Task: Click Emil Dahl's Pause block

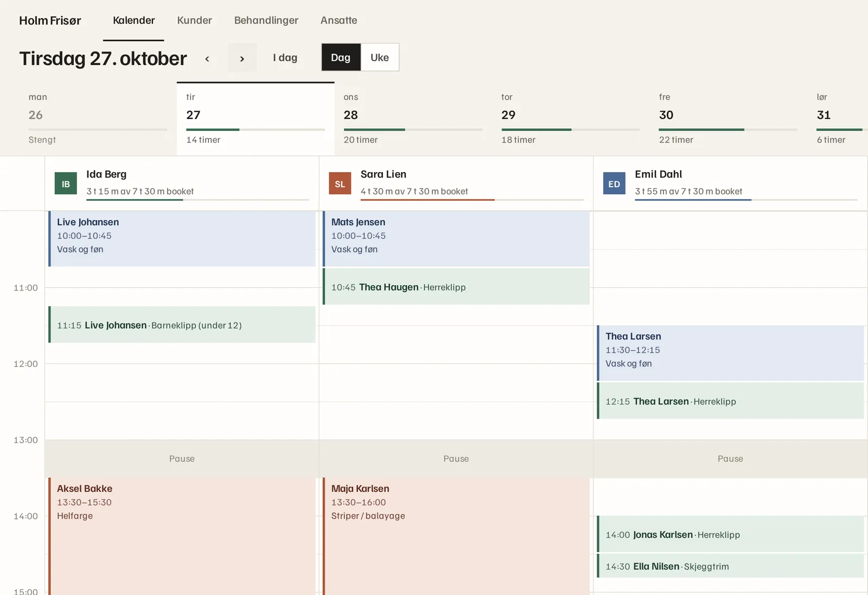Action: click(x=730, y=459)
